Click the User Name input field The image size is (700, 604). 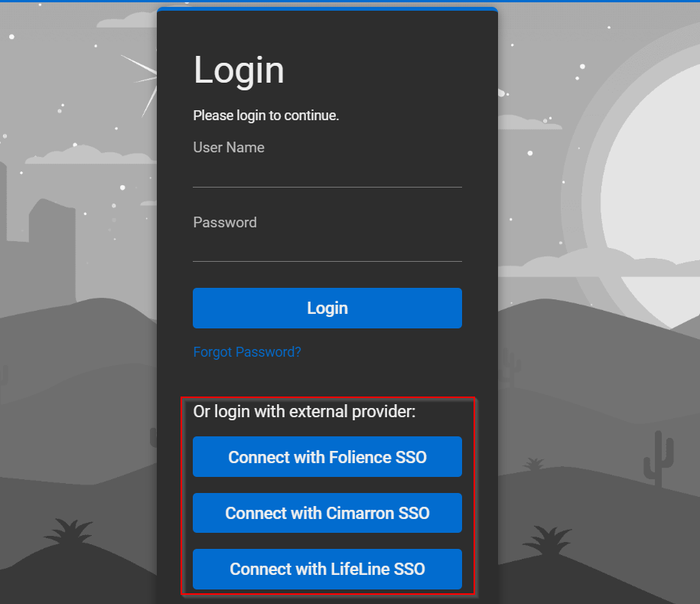coord(327,174)
